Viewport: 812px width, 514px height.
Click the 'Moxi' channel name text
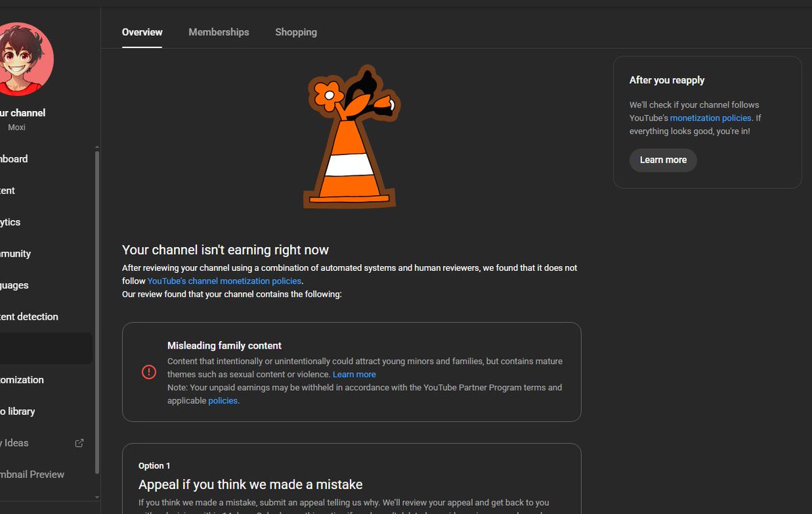[17, 127]
